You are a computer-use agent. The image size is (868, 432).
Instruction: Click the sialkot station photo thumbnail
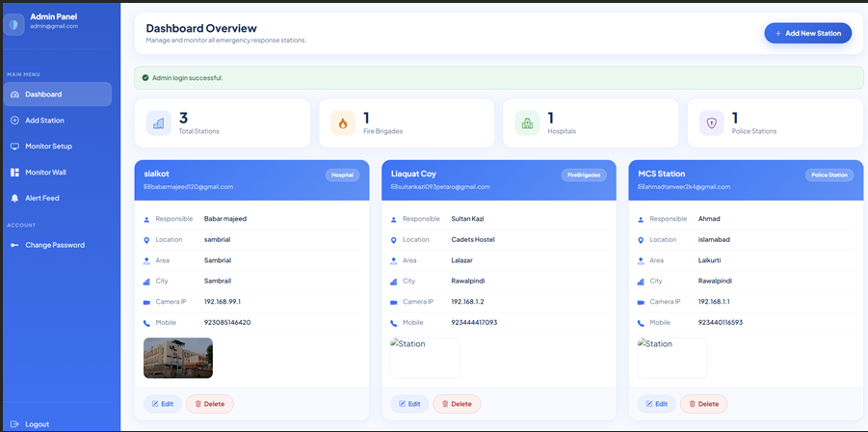coord(178,358)
